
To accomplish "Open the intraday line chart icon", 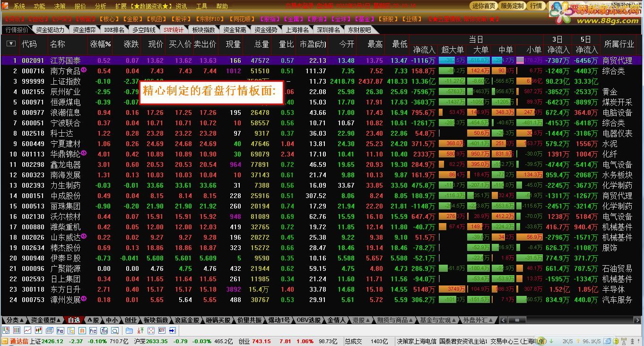I will tap(27, 330).
